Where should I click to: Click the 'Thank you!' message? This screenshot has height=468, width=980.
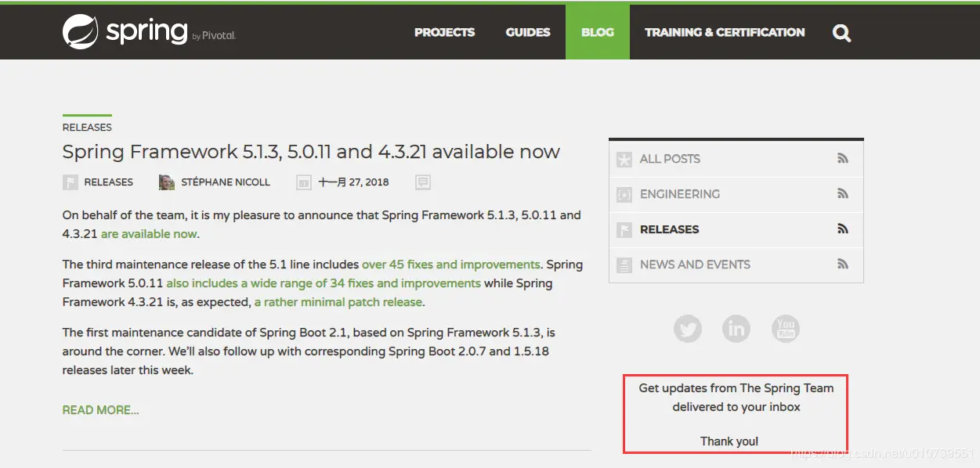click(729, 441)
